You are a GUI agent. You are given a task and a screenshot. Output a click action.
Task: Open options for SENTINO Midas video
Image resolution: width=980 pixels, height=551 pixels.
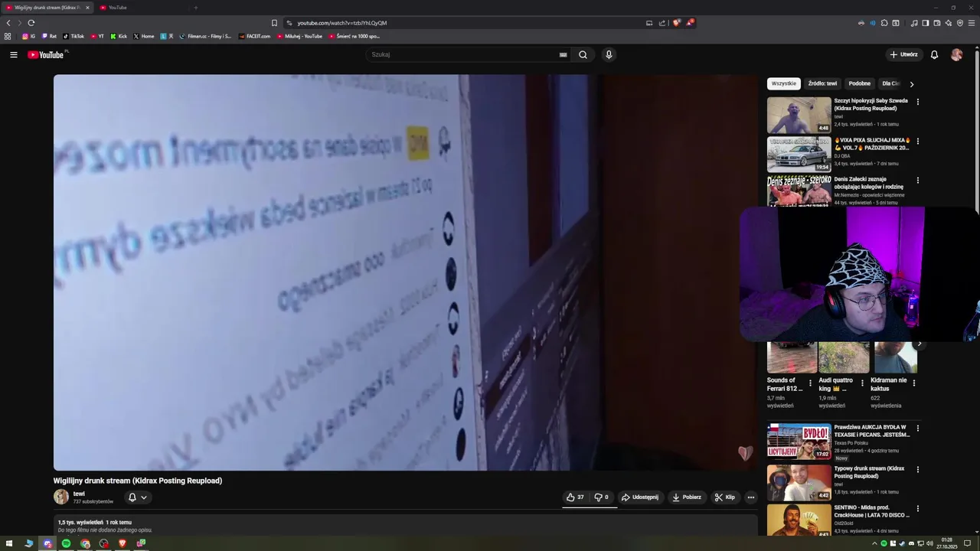point(917,508)
